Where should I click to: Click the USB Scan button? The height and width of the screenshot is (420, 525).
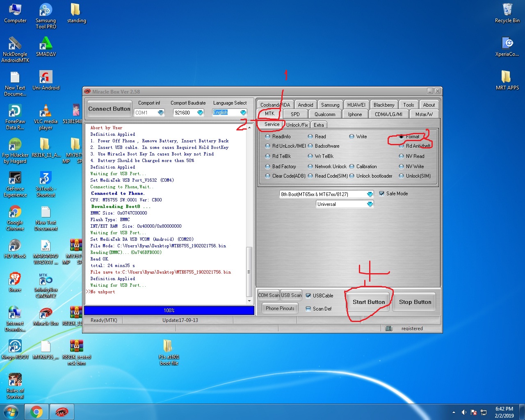tap(291, 295)
